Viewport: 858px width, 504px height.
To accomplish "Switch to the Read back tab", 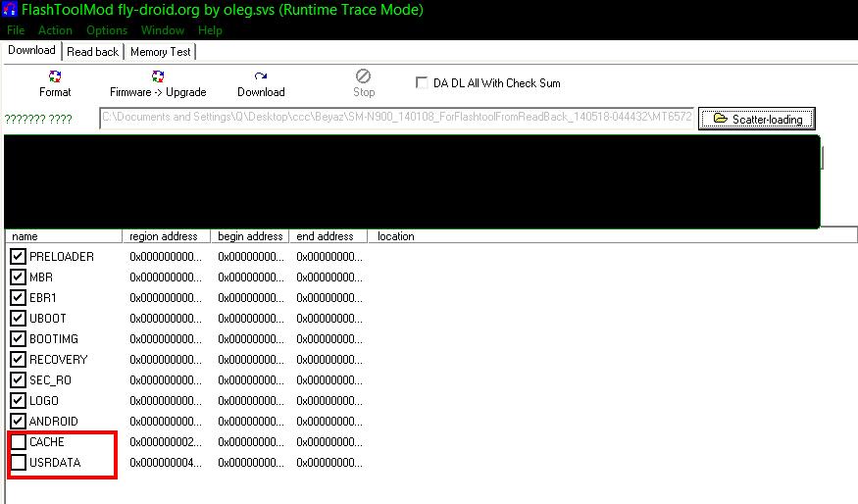I will coord(93,52).
